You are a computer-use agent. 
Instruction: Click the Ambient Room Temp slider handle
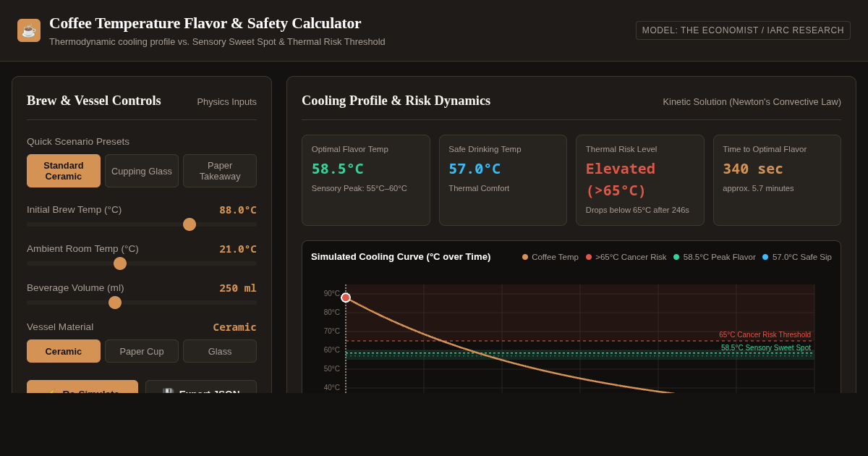120,263
